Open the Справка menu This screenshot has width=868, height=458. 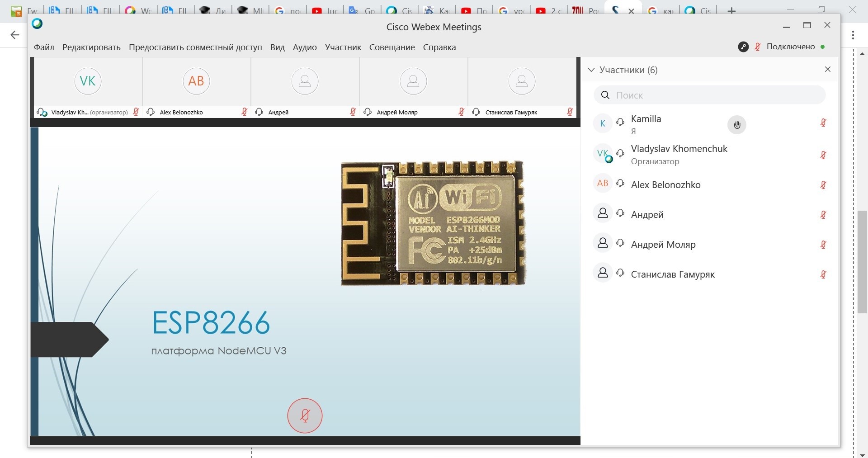point(439,47)
